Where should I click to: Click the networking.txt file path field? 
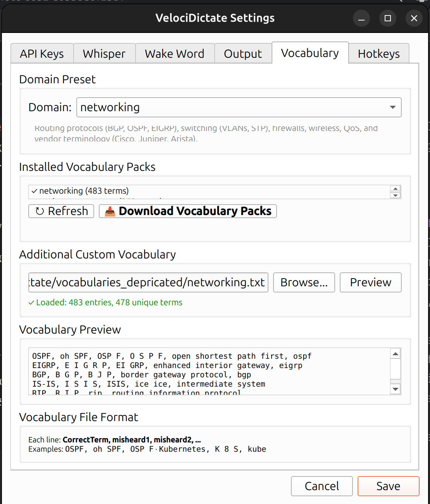pos(148,282)
